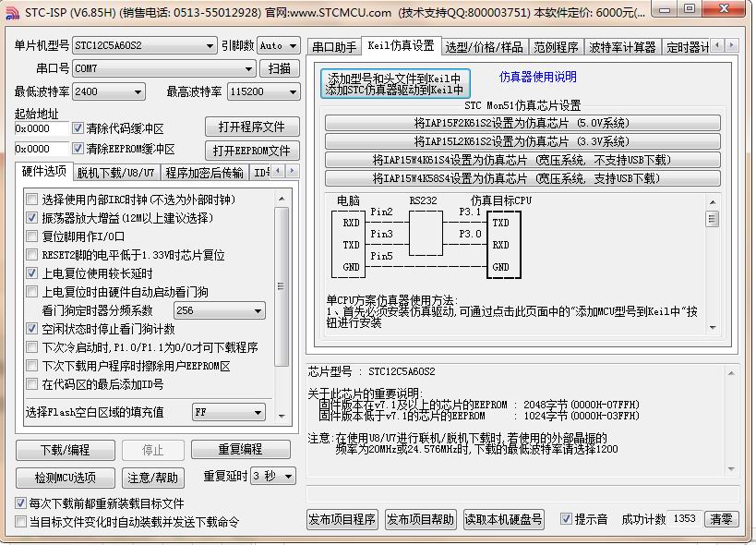Viewport: 756px width, 545px height.
Task: Toggle clear EEPROM buffer checkbox
Action: (78, 149)
